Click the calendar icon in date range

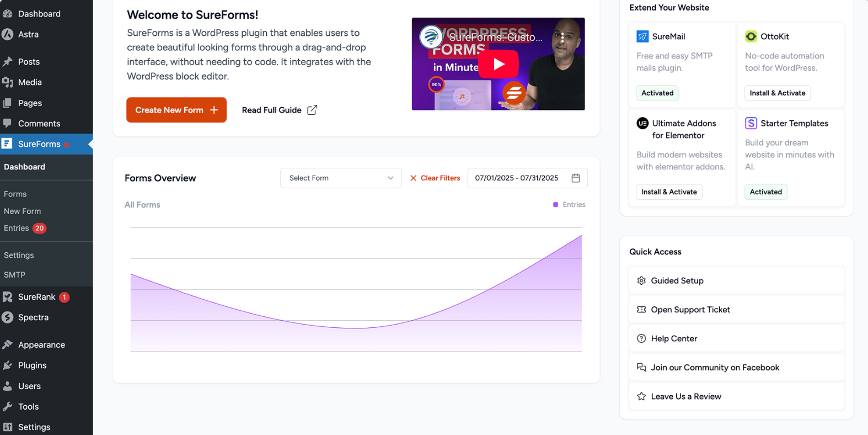pos(576,178)
